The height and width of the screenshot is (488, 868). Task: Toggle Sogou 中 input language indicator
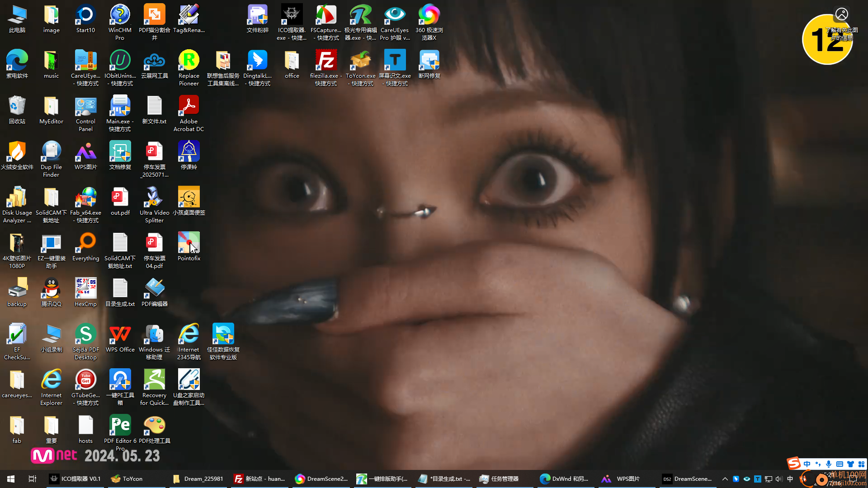[x=807, y=464]
